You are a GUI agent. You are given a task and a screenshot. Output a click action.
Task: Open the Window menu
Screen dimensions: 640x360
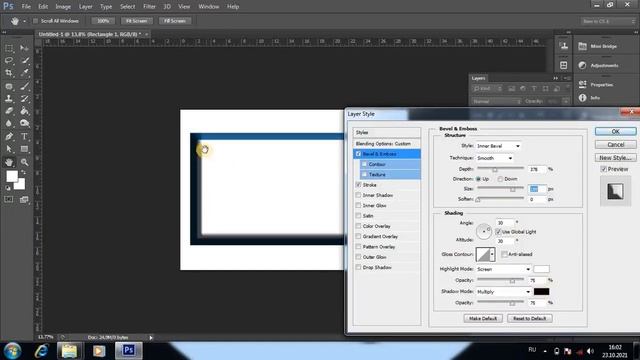point(209,7)
